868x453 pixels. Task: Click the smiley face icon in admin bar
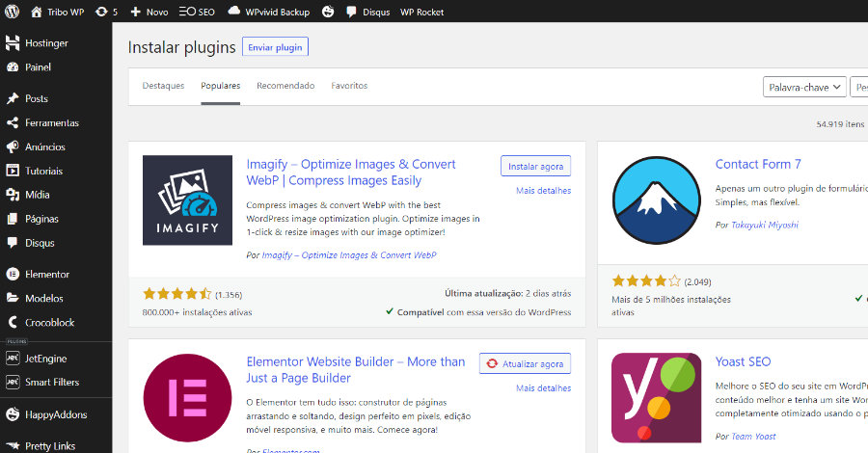pyautogui.click(x=328, y=12)
